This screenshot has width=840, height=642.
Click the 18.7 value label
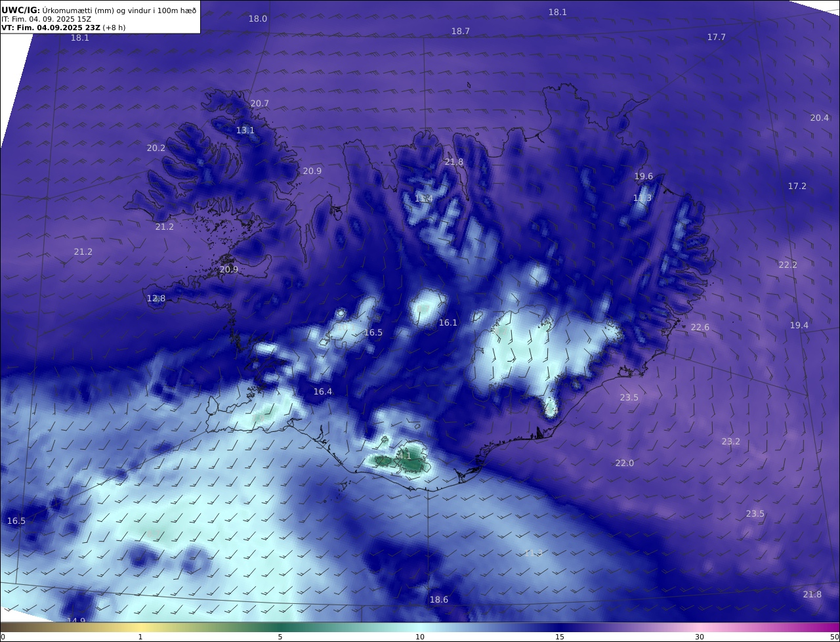[461, 31]
